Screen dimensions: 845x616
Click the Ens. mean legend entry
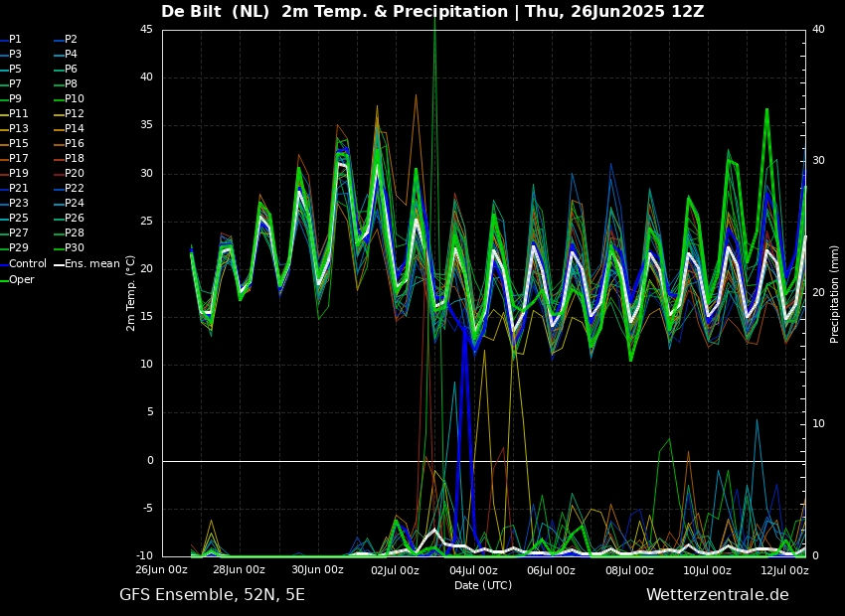coord(87,264)
